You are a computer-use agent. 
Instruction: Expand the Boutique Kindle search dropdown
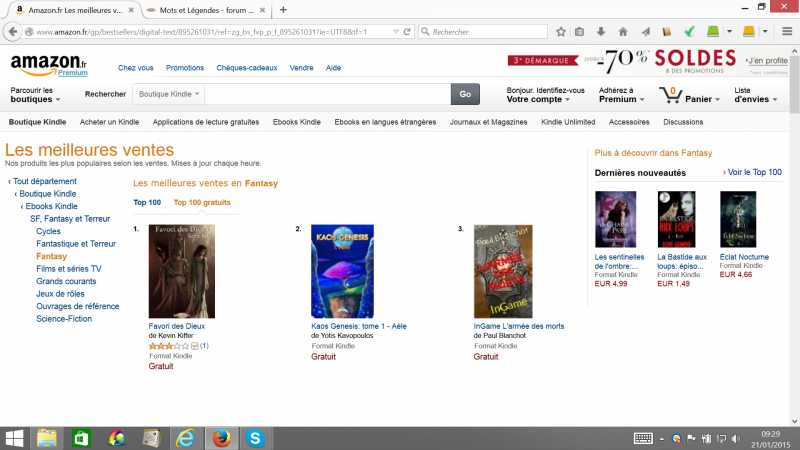click(169, 94)
